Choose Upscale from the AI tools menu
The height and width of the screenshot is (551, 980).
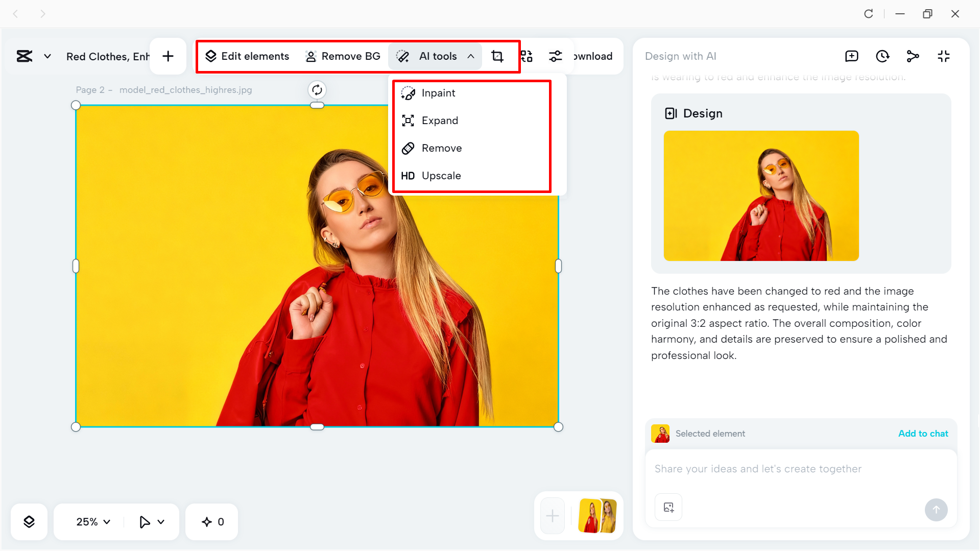coord(441,175)
